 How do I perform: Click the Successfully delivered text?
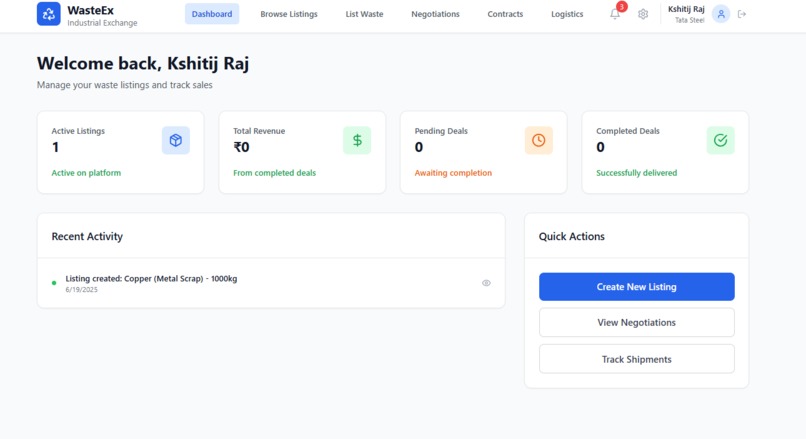coord(637,173)
